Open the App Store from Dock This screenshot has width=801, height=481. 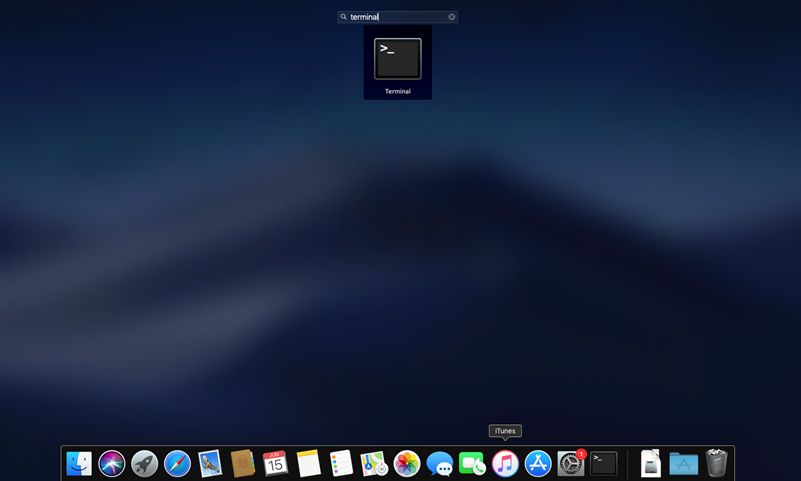pos(538,464)
